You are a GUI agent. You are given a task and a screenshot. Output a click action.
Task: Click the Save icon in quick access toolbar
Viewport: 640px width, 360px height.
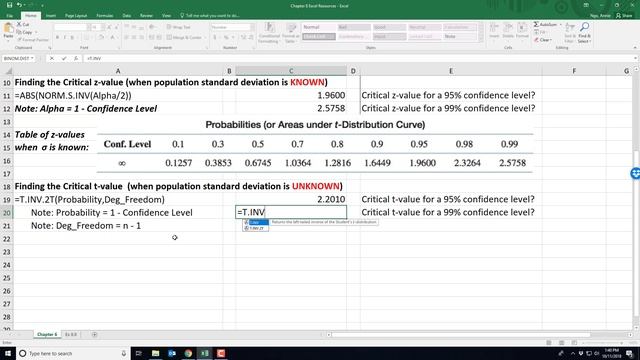click(9, 5)
